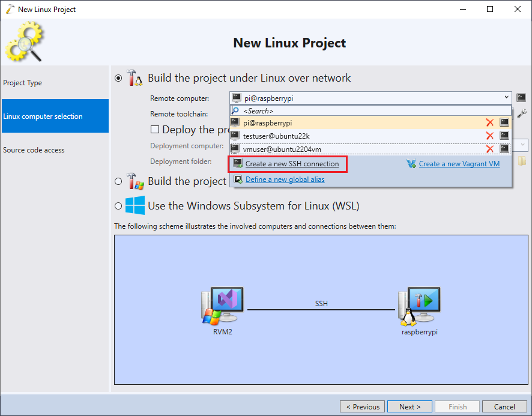Image resolution: width=532 pixels, height=416 pixels.
Task: Click the Search field in the dropdown
Action: coord(370,110)
